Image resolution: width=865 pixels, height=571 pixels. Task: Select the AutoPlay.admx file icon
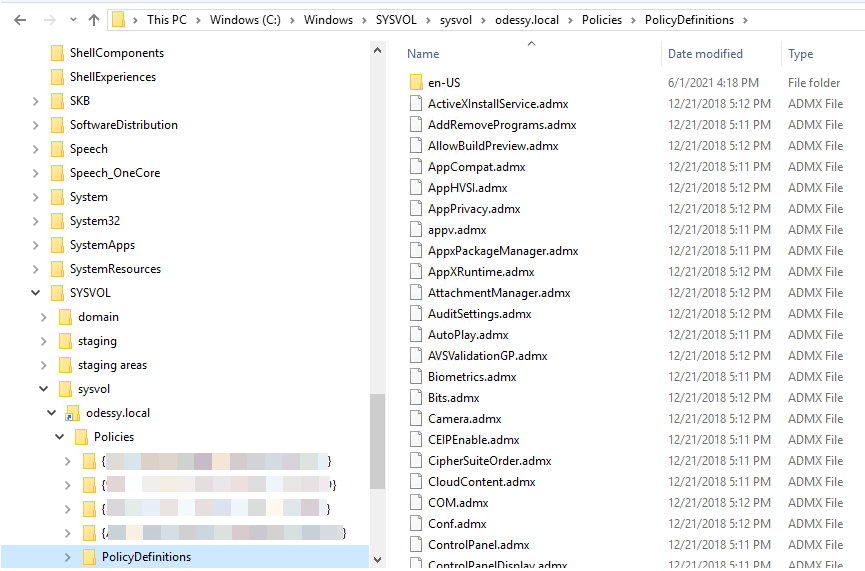click(416, 334)
